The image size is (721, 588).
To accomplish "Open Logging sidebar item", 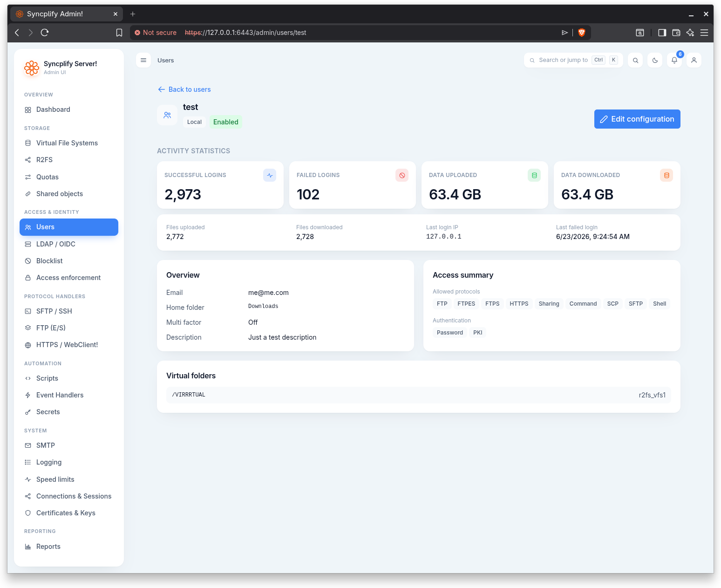I will [x=69, y=462].
